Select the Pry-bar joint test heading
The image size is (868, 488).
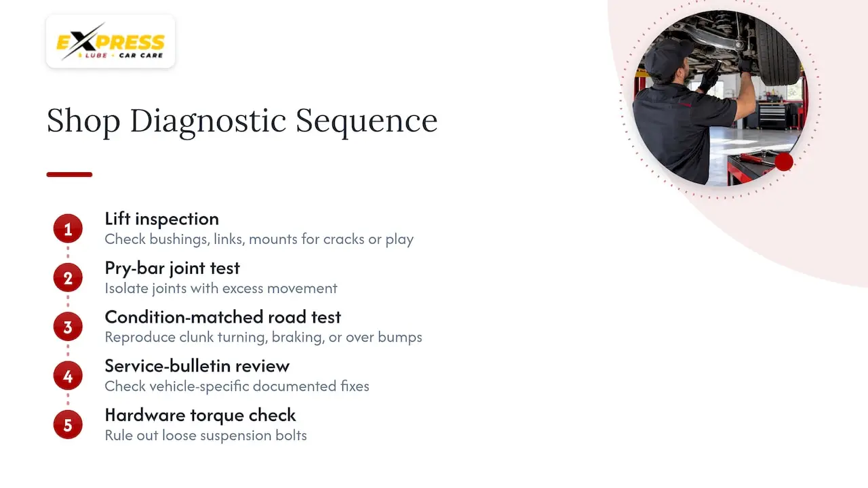pyautogui.click(x=172, y=268)
